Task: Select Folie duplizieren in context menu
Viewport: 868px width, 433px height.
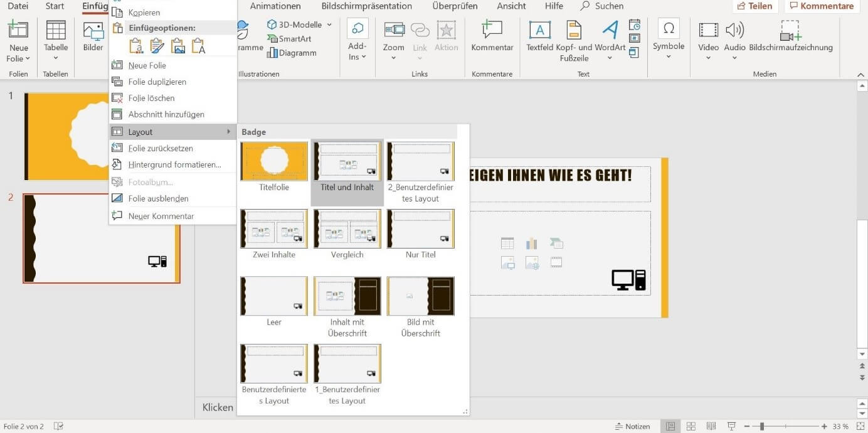Action: tap(172, 82)
